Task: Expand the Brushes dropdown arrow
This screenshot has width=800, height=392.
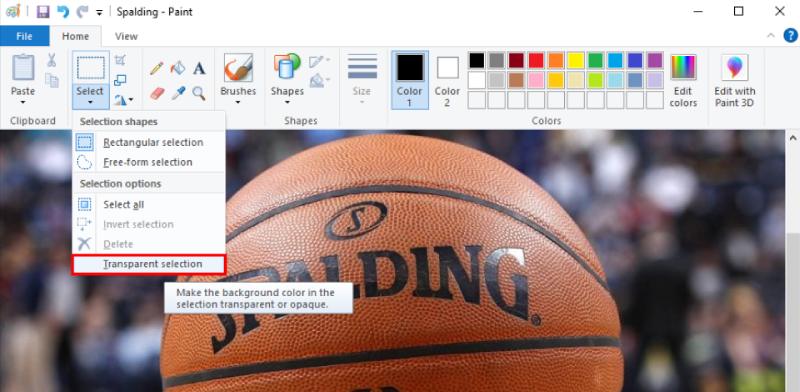Action: (238, 103)
